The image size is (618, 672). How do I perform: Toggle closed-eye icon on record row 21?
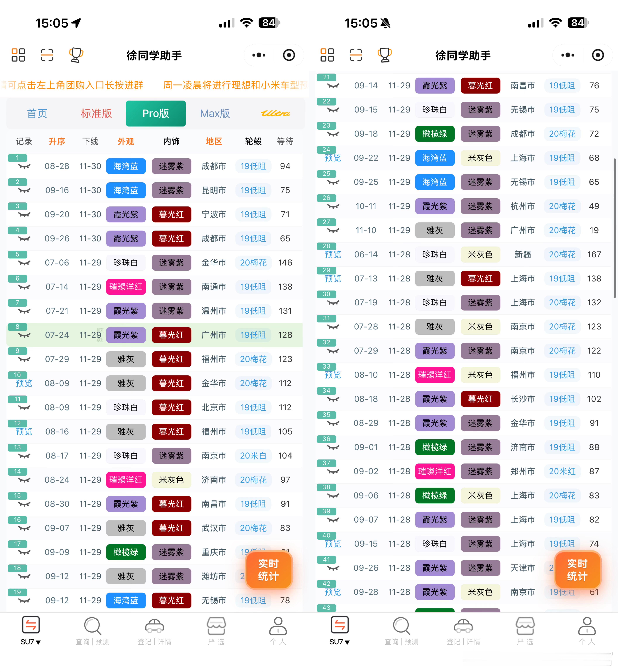[333, 86]
